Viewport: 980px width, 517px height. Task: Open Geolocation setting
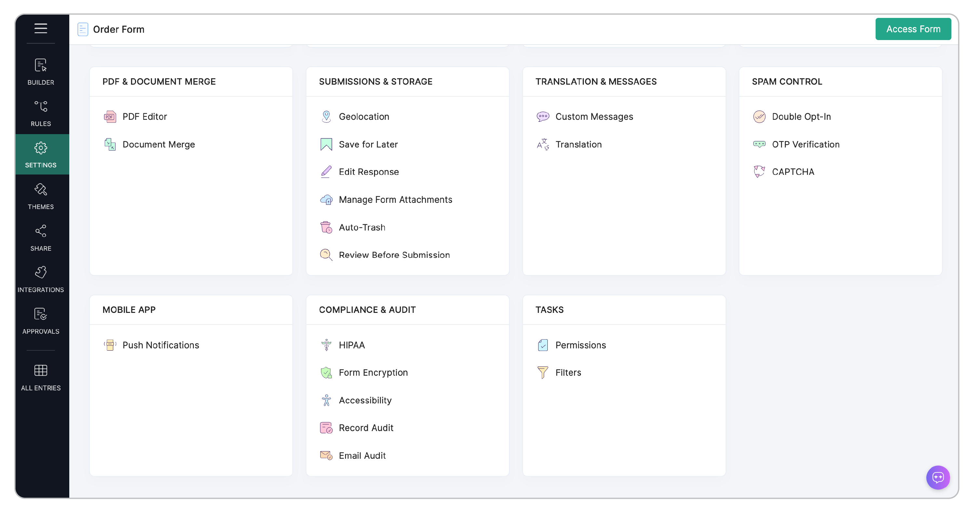(364, 117)
